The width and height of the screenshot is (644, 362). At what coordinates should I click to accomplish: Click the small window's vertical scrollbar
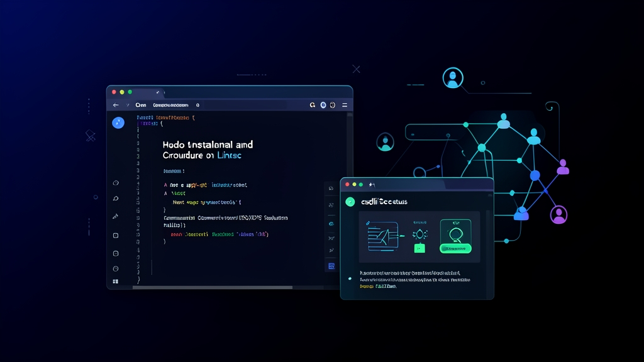[x=488, y=255]
